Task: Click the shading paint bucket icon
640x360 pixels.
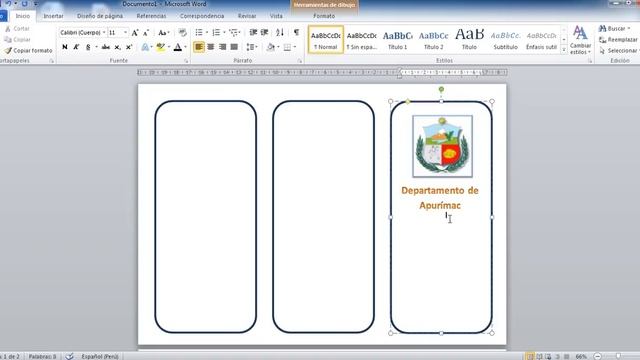Action: (x=270, y=47)
